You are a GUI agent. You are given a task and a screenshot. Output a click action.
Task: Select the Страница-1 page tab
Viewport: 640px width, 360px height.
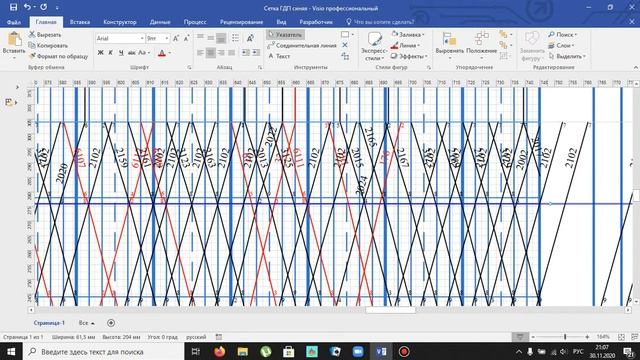[x=49, y=323]
